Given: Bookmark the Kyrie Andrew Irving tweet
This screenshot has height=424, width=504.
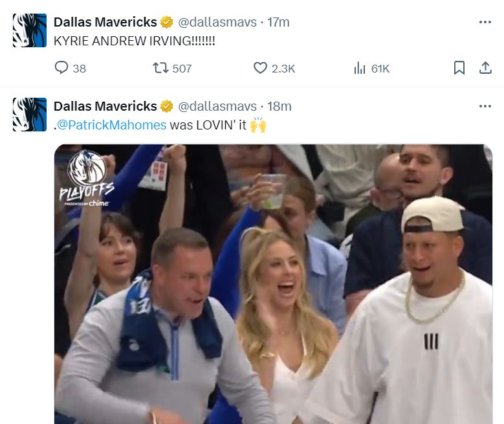Looking at the screenshot, I should click(x=459, y=68).
